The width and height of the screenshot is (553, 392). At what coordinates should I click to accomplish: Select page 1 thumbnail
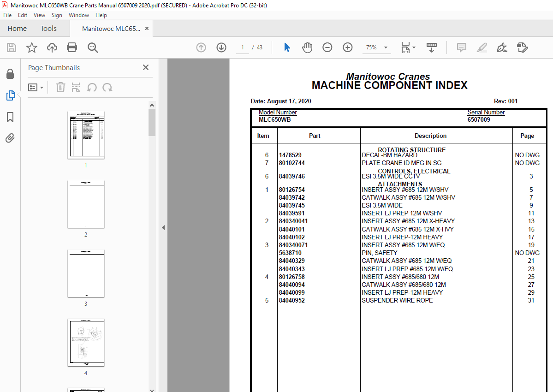coord(86,135)
